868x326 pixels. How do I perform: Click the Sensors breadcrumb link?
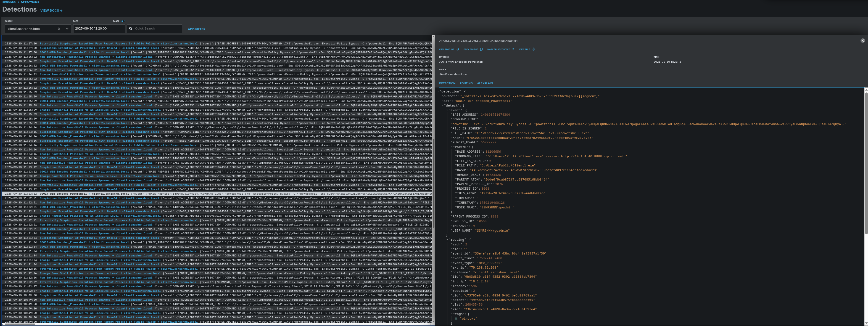coord(9,2)
